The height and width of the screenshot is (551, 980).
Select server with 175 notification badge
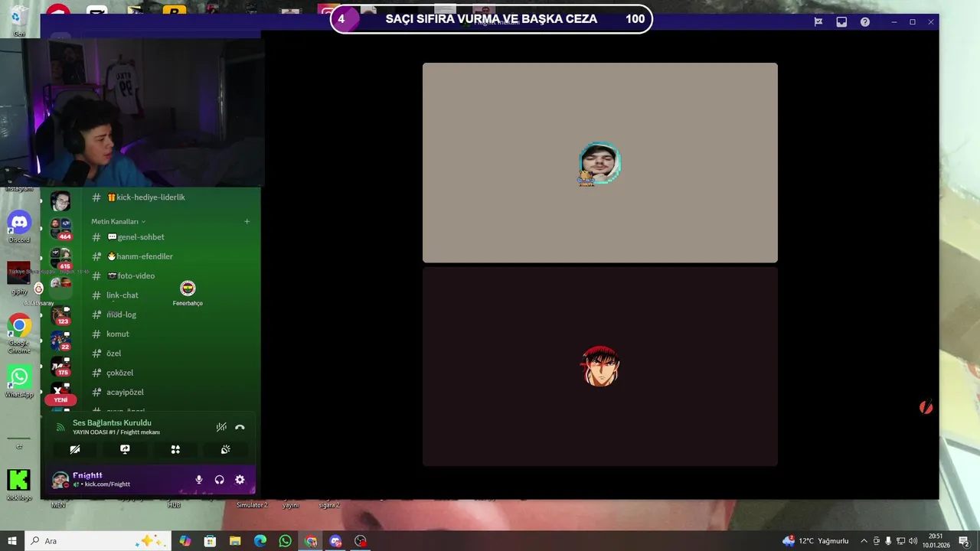(60, 367)
